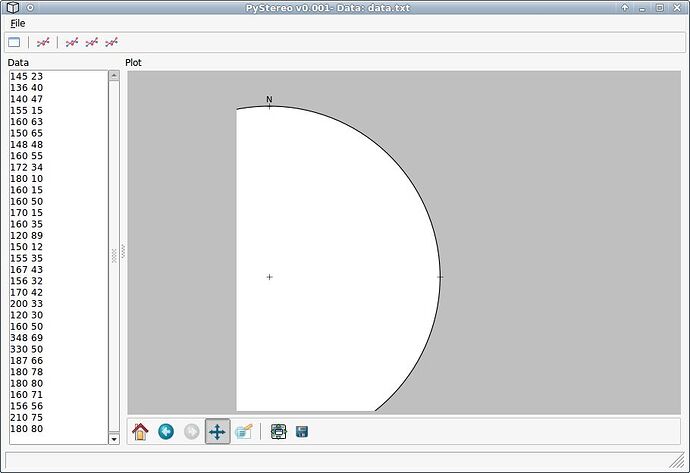Select the '160 35' data row
This screenshot has width=690, height=473.
pos(59,224)
